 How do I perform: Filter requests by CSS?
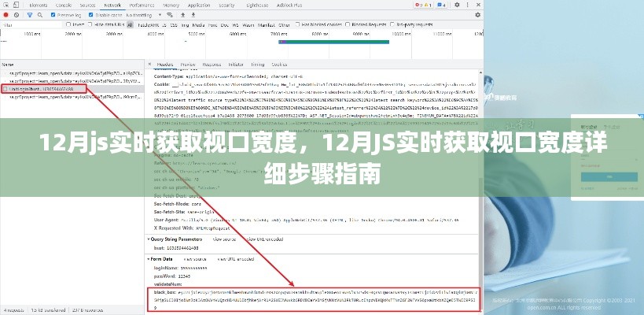tap(174, 24)
